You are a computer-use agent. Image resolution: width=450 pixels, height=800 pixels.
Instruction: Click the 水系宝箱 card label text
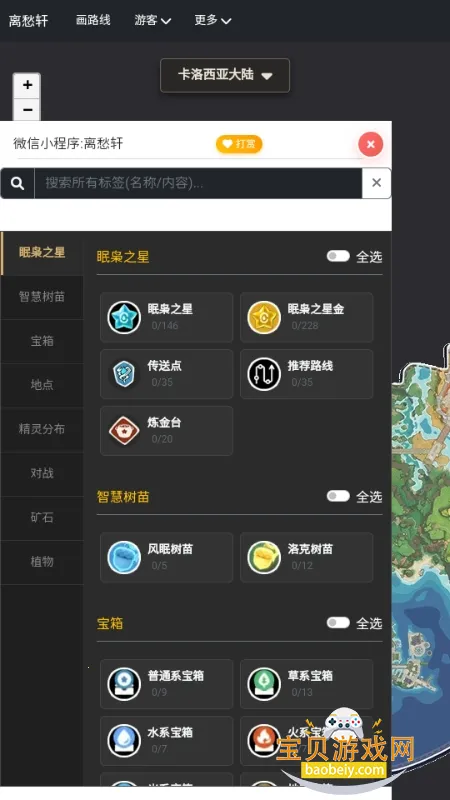pos(170,733)
